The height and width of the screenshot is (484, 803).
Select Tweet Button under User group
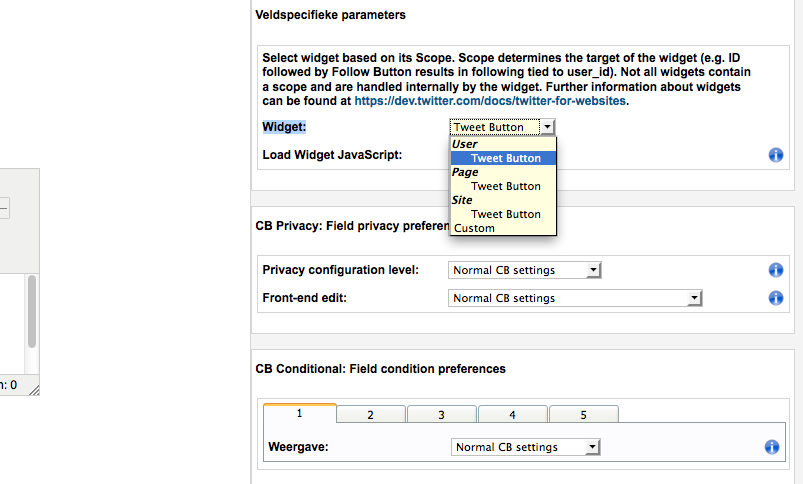(503, 158)
